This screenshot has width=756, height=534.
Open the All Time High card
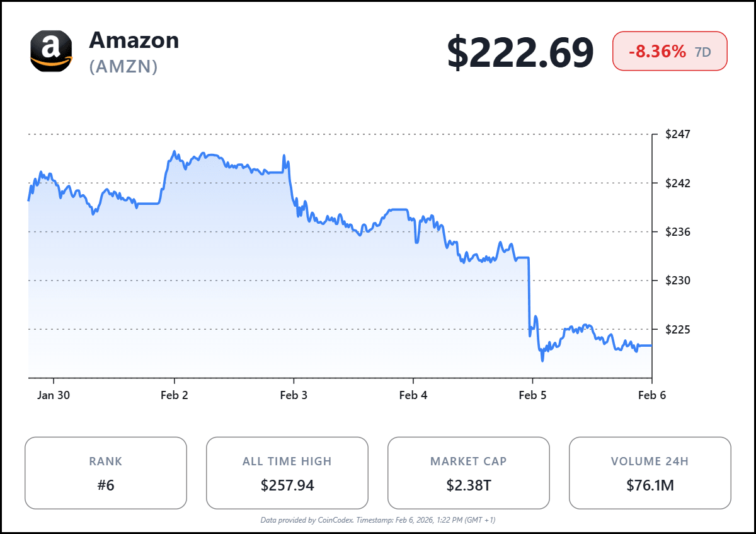(287, 473)
